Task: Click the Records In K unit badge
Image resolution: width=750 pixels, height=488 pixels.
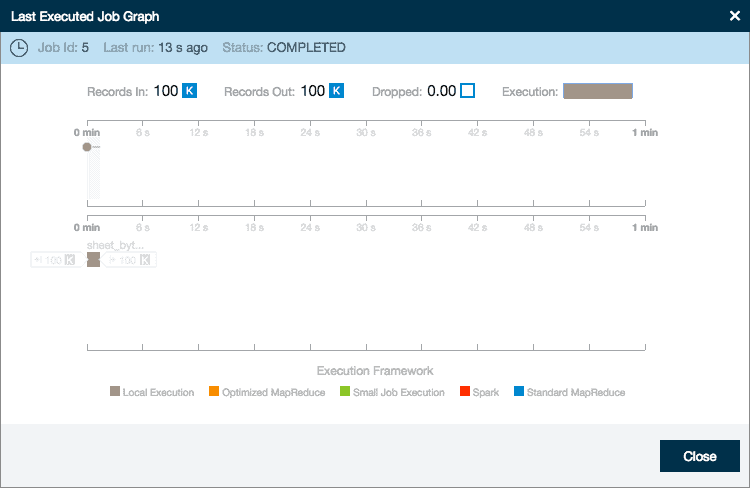Action: tap(190, 91)
